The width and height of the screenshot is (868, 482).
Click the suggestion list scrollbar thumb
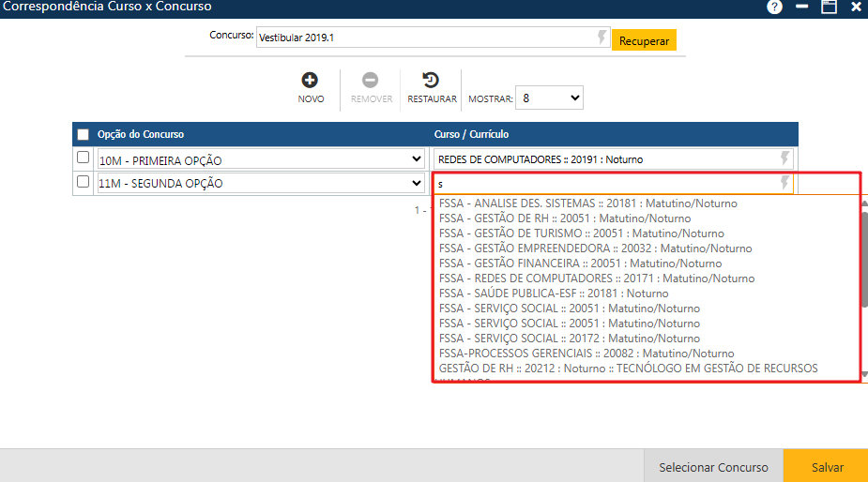click(864, 259)
